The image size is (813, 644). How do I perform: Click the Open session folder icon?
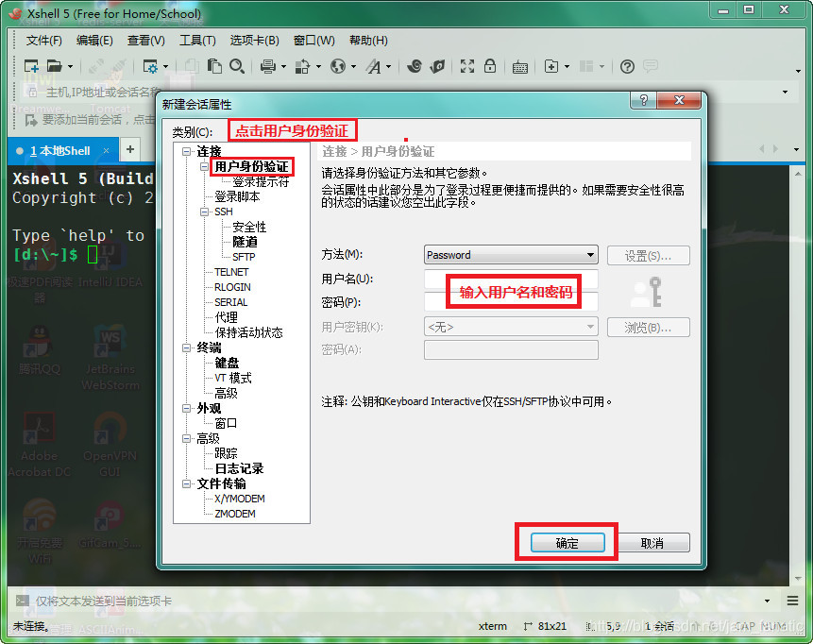(x=54, y=66)
